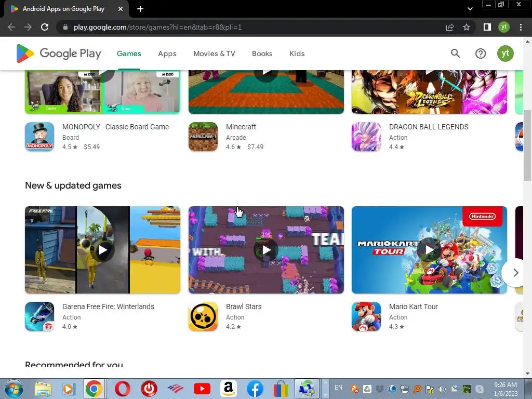This screenshot has height=399, width=532.
Task: Switch to the Books tab
Action: point(262,54)
